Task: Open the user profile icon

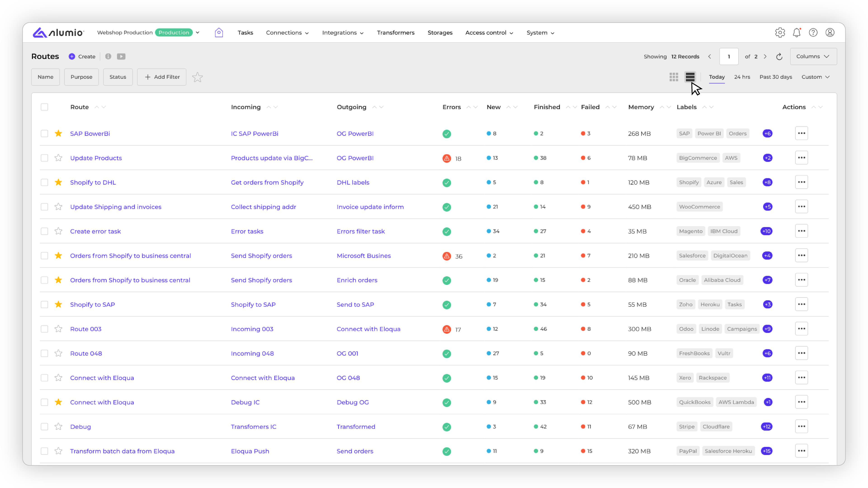Action: 830,33
